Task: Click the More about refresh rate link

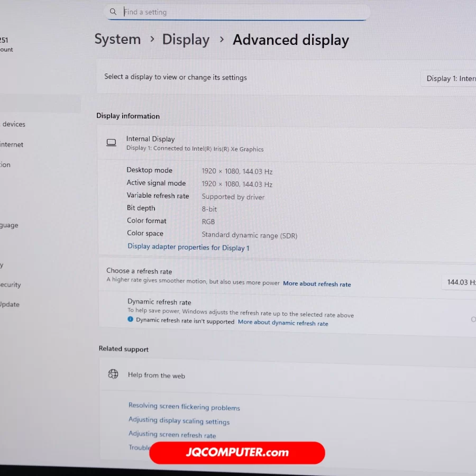Action: pos(317,284)
